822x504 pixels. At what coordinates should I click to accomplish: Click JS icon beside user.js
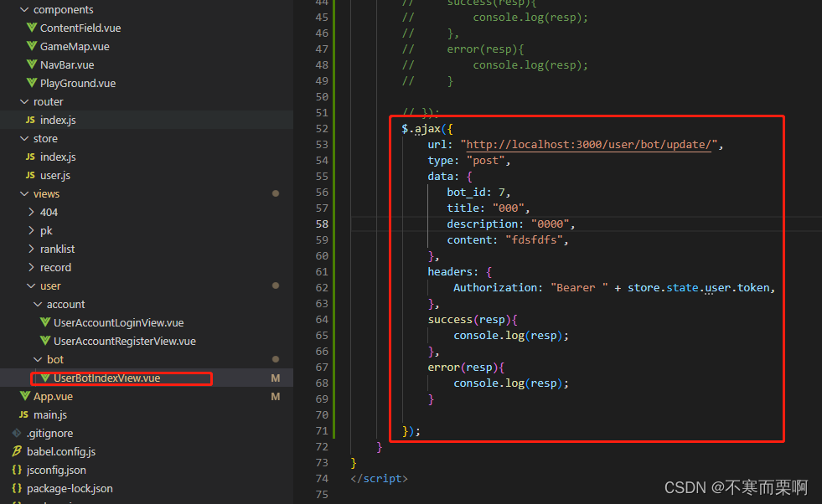(30, 175)
